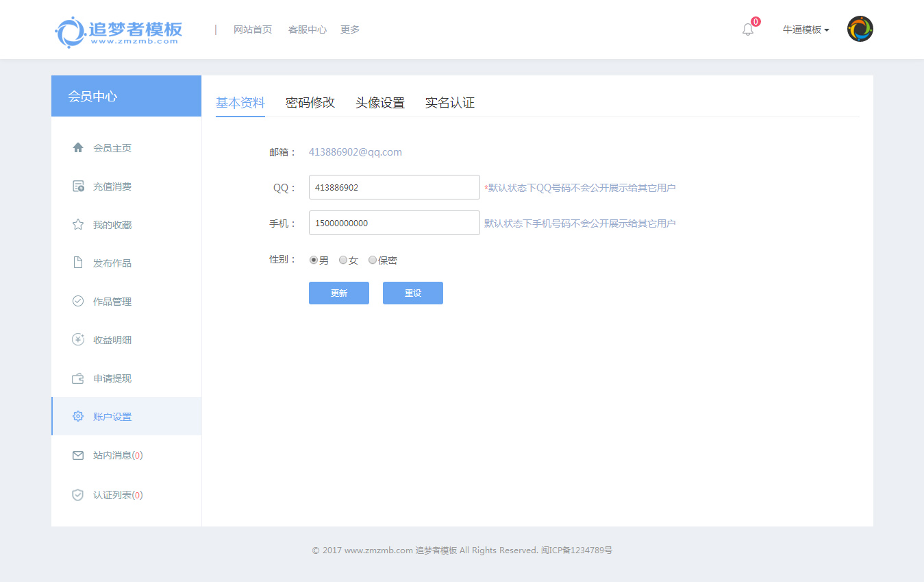Select the 女 gender radio button
This screenshot has height=582, width=924.
(x=343, y=260)
